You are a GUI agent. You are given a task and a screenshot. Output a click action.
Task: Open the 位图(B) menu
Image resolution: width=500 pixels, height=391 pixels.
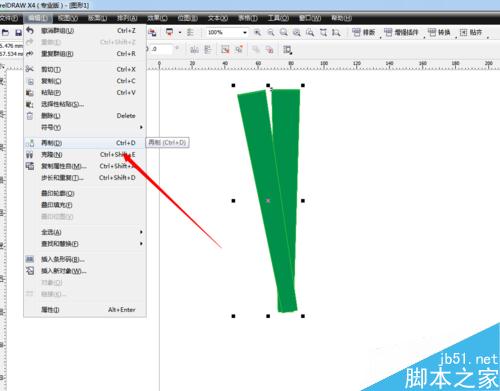[187, 18]
